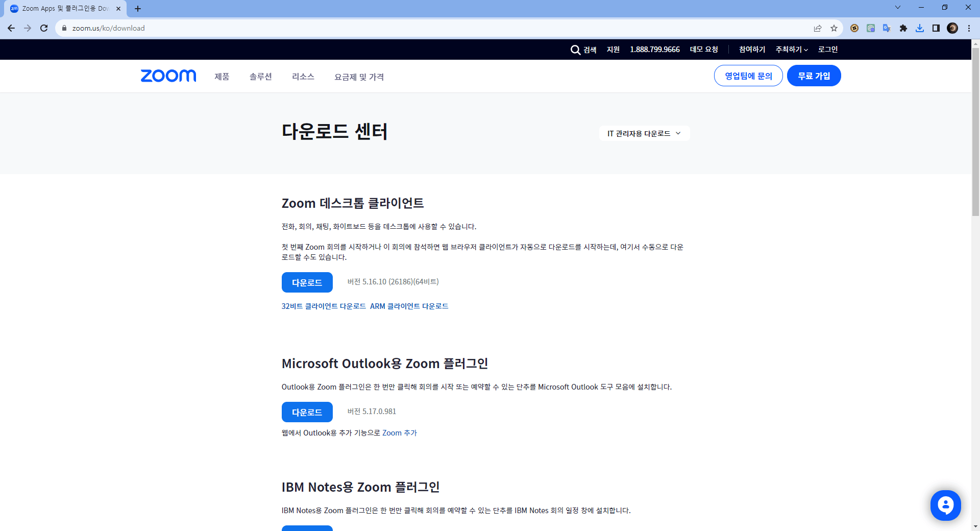Click the 검색 search magnifier icon
The height and width of the screenshot is (531, 980).
click(575, 50)
